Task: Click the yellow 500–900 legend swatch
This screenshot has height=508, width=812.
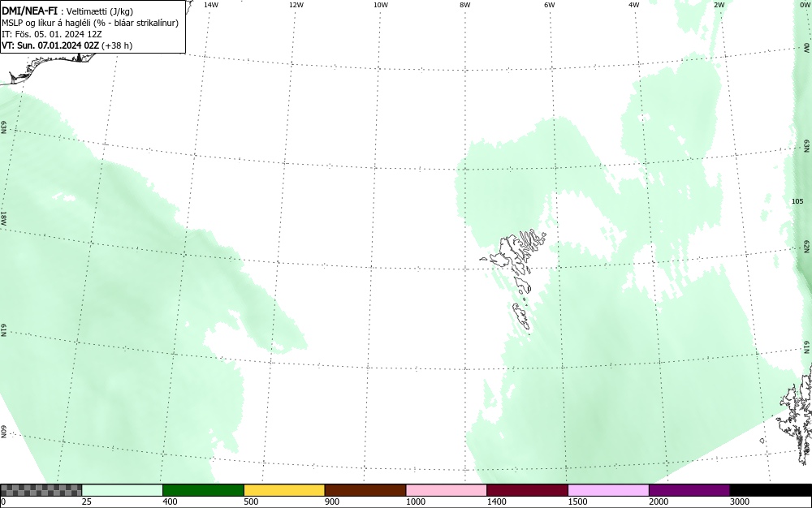Action: (x=284, y=490)
